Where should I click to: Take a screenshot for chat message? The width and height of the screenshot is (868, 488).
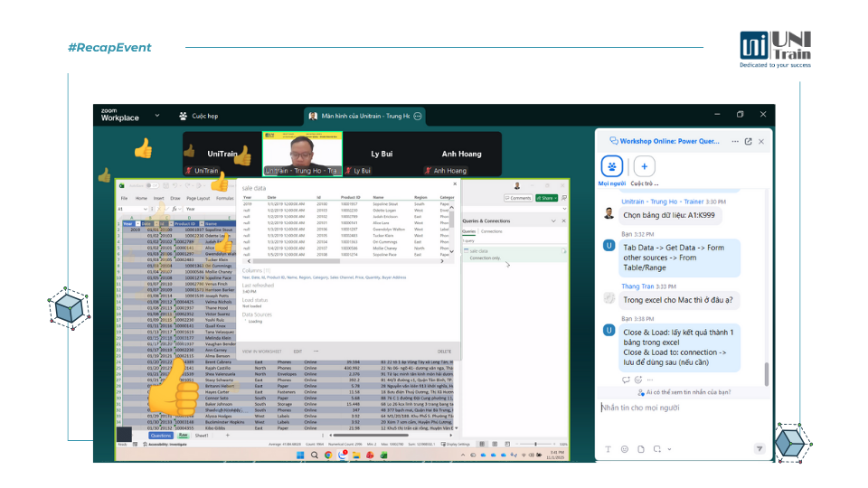coord(656,449)
